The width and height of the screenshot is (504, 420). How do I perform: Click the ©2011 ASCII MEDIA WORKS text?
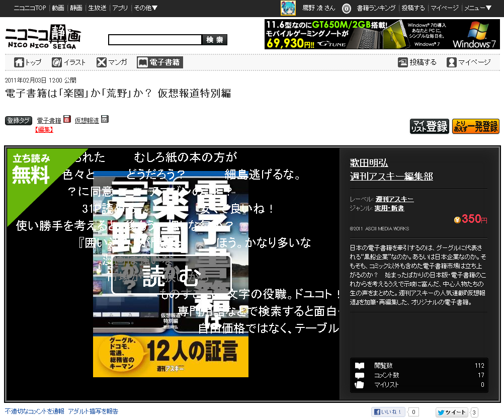coord(379,229)
